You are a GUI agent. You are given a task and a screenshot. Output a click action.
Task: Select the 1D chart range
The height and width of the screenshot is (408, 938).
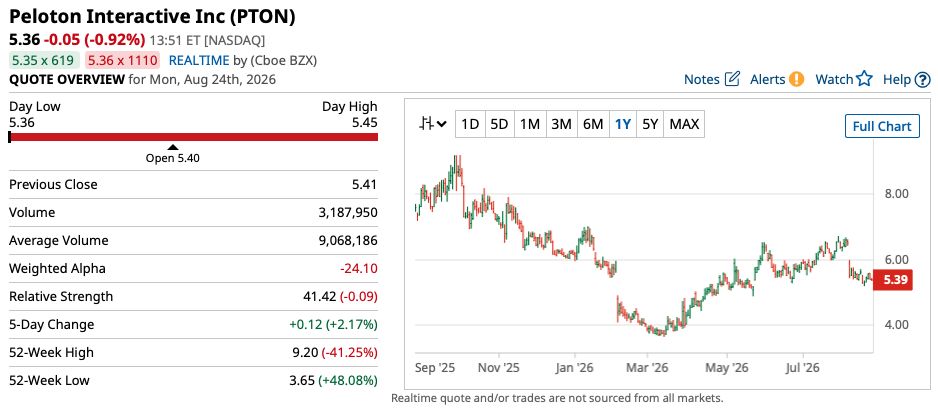[470, 124]
